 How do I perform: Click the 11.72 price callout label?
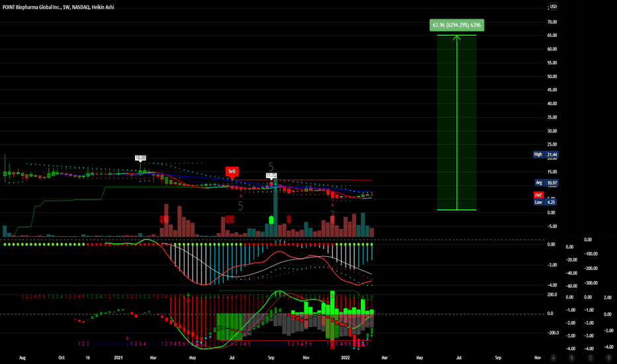point(271,175)
